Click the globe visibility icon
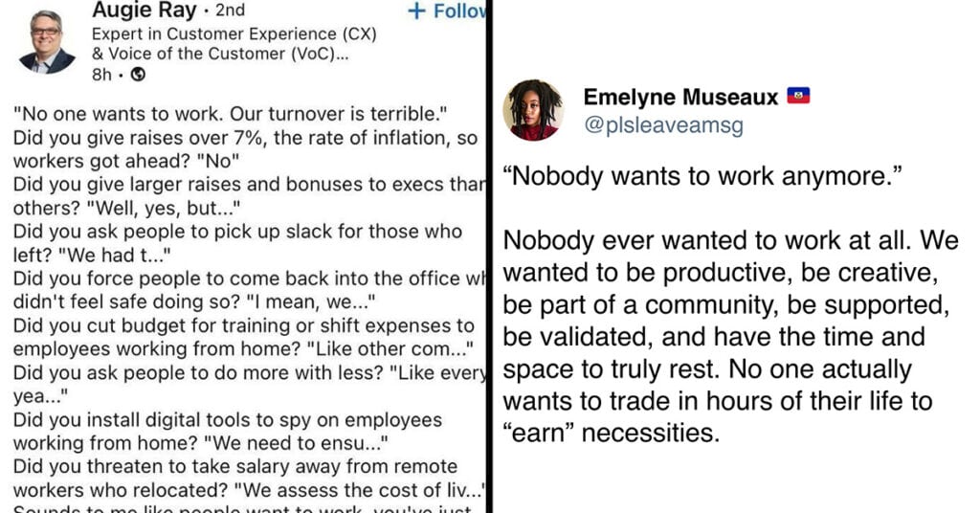This screenshot has width=980, height=513. pyautogui.click(x=138, y=75)
